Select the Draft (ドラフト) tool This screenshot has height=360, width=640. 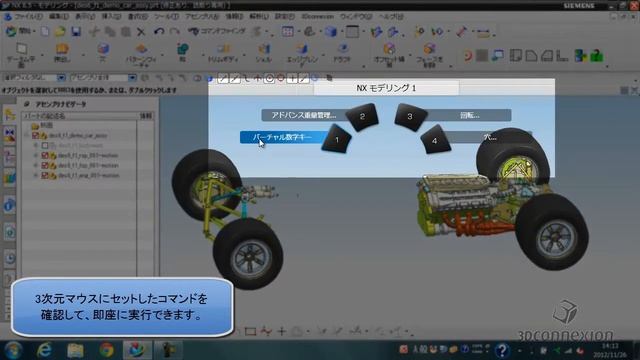(x=342, y=53)
